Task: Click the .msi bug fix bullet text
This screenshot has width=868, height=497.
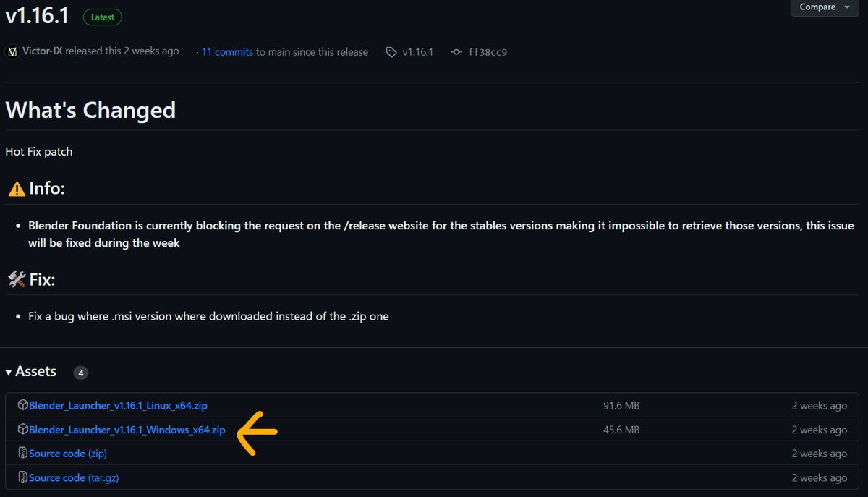Action: 208,317
